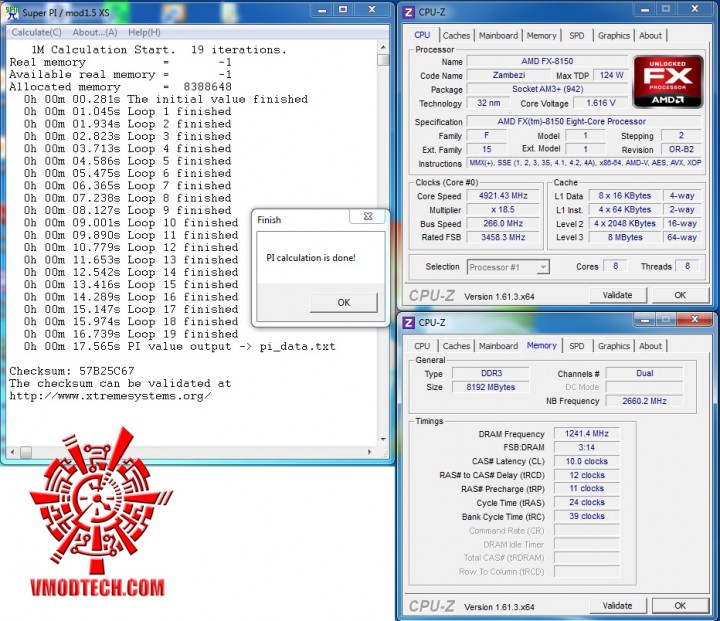The width and height of the screenshot is (720, 621).
Task: Click the Specification AMD FX(tm)-8150 Eight-Core Processor field
Action: coord(584,121)
